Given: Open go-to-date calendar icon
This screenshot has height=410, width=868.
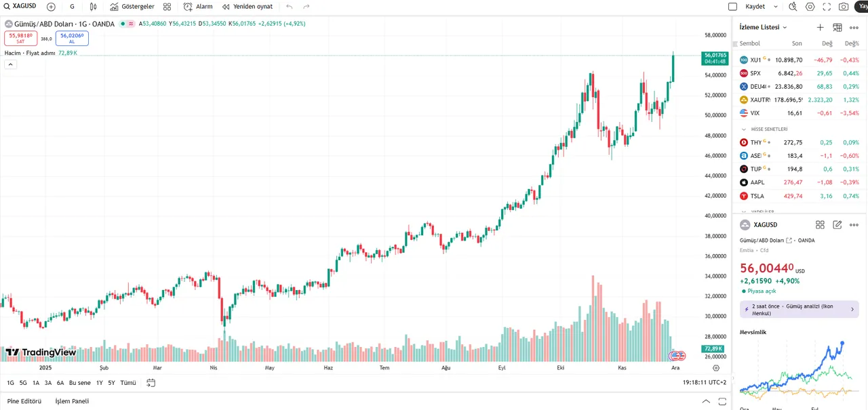Looking at the screenshot, I should 151,383.
